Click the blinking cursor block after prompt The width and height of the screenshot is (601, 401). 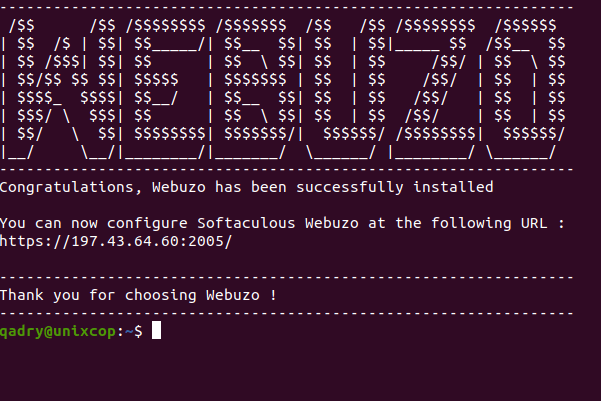156,330
